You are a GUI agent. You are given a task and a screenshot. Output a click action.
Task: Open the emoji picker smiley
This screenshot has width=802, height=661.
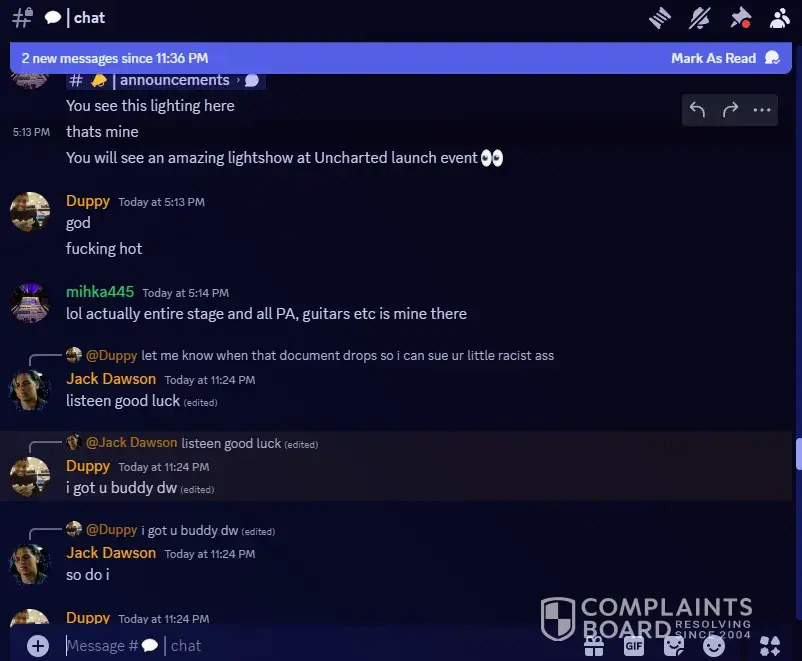point(714,646)
